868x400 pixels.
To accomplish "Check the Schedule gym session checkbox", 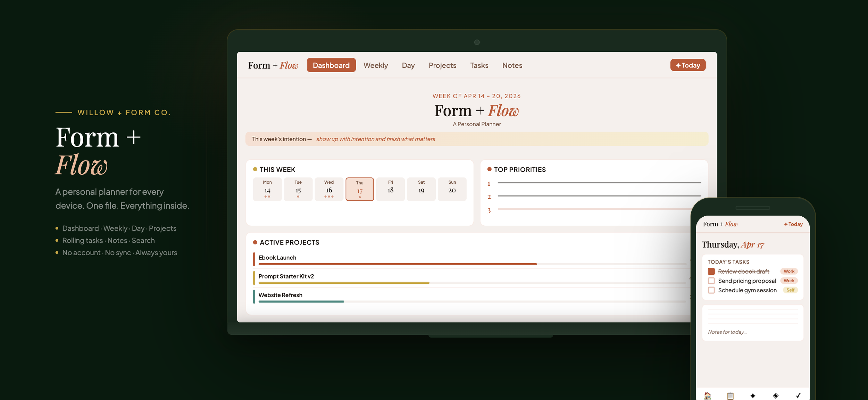I will 711,290.
